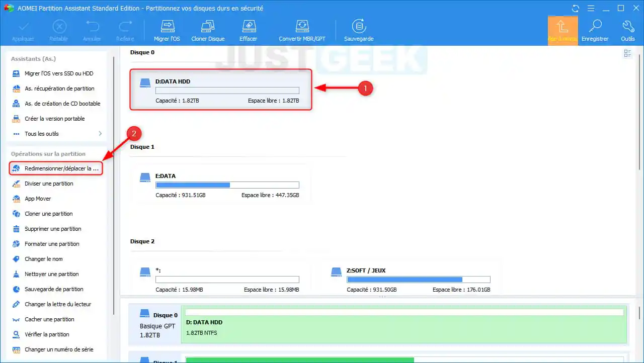Toggle the list view icon near Disque 0
This screenshot has height=363, width=644.
[627, 53]
